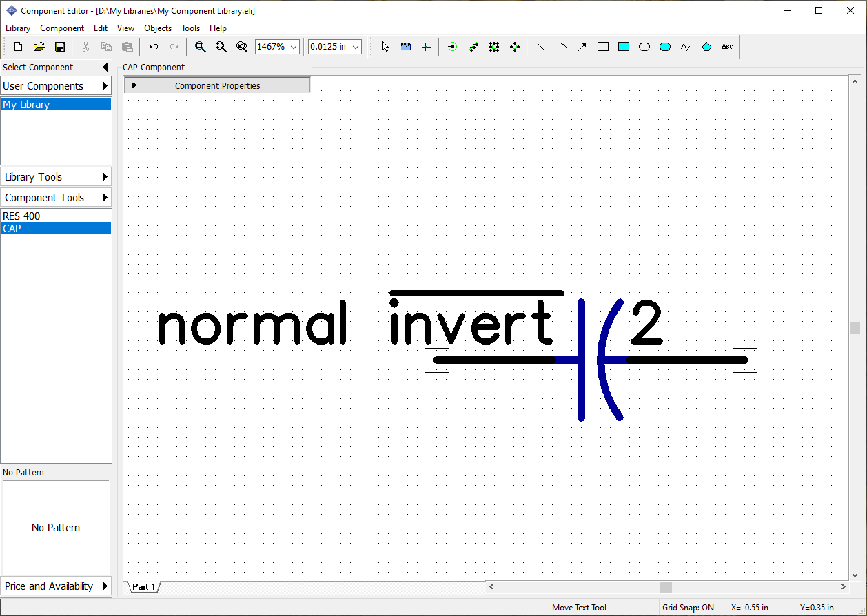Click the Move Text Tool status text
The height and width of the screenshot is (616, 867).
click(x=580, y=608)
